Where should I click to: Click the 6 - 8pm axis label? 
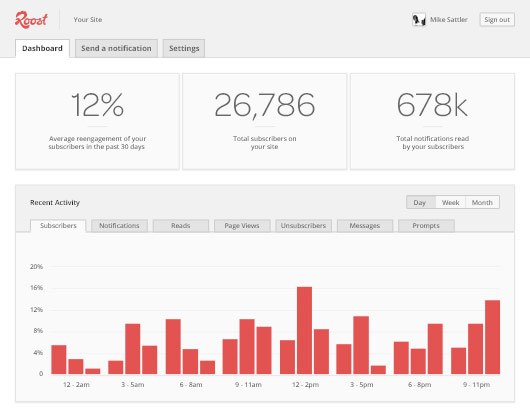(x=419, y=385)
